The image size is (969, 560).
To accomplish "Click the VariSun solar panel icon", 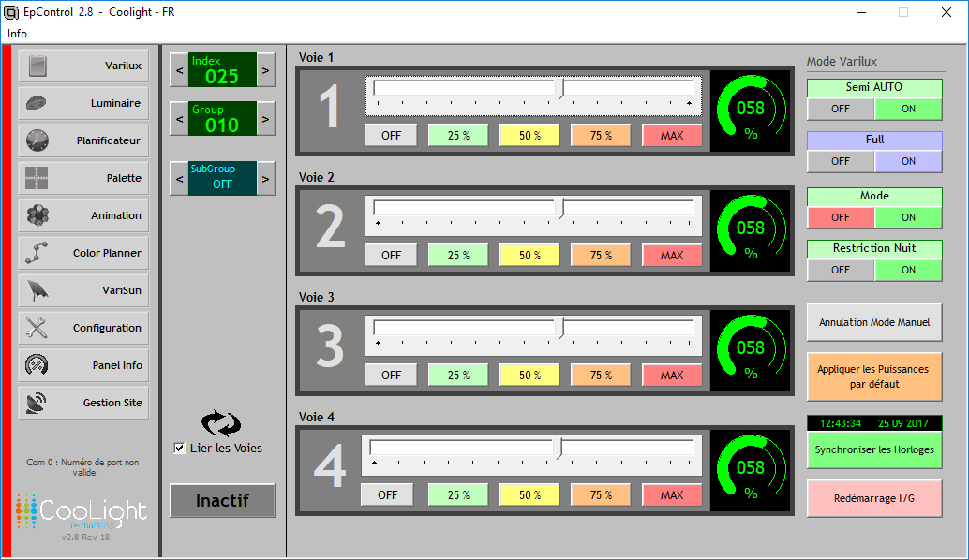I will point(37,290).
